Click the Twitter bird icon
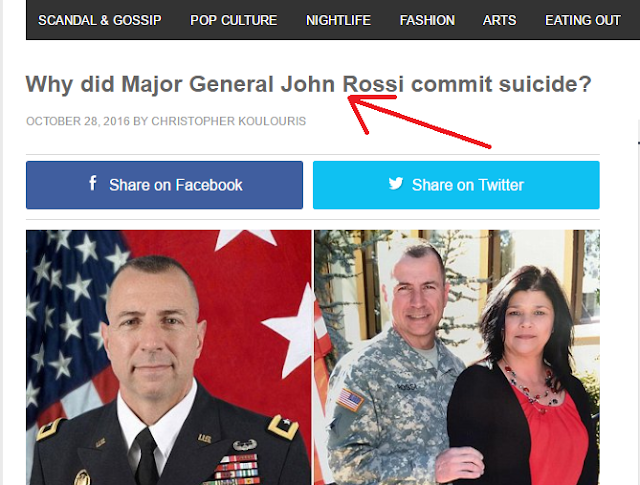 tap(396, 184)
